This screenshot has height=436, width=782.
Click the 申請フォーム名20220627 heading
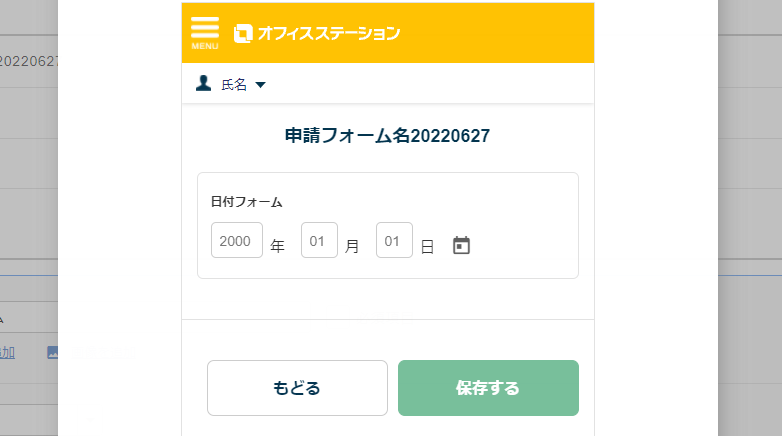pos(388,136)
